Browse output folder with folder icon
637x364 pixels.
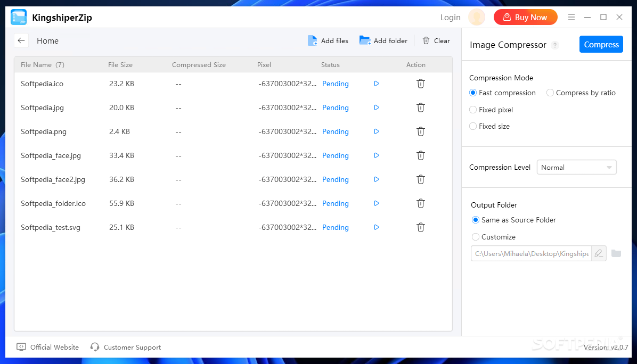[616, 253]
